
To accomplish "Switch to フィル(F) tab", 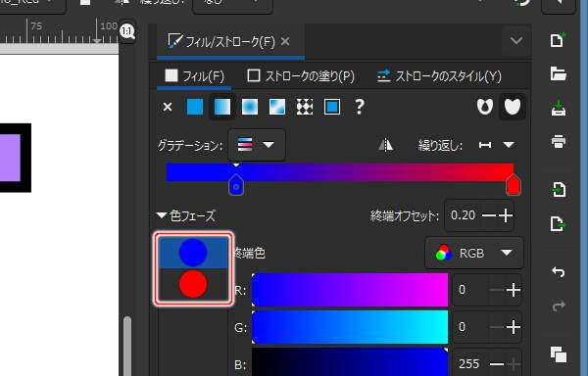I will tap(194, 76).
